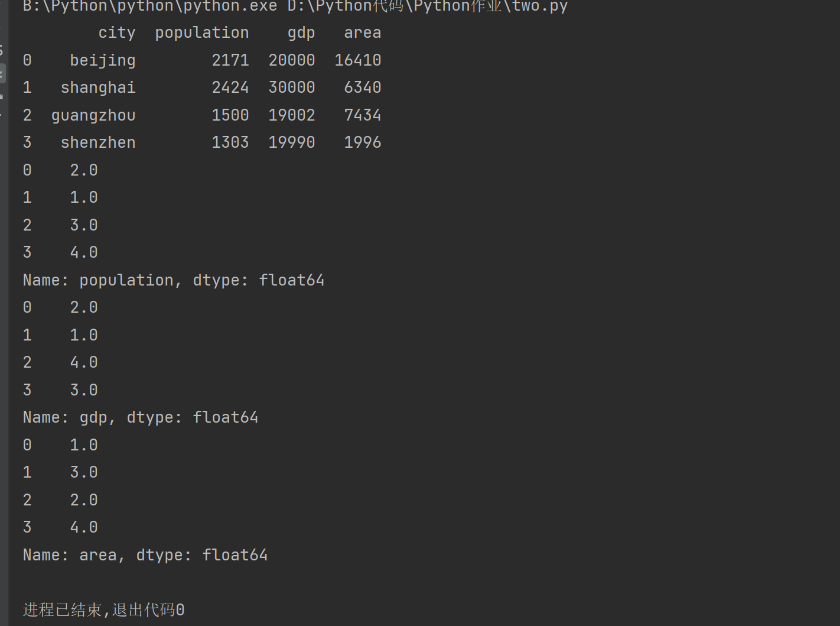Click the "gdp" column header in the table

[301, 33]
